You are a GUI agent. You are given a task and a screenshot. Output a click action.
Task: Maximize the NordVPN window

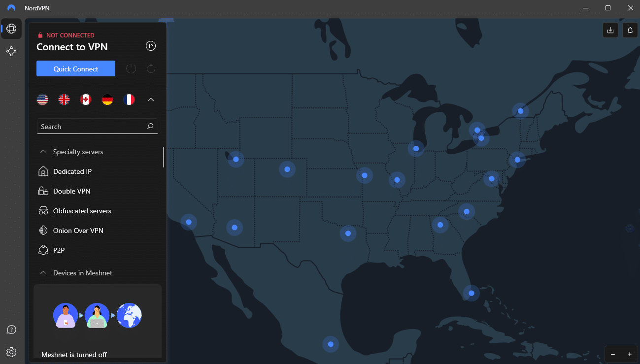(x=608, y=8)
